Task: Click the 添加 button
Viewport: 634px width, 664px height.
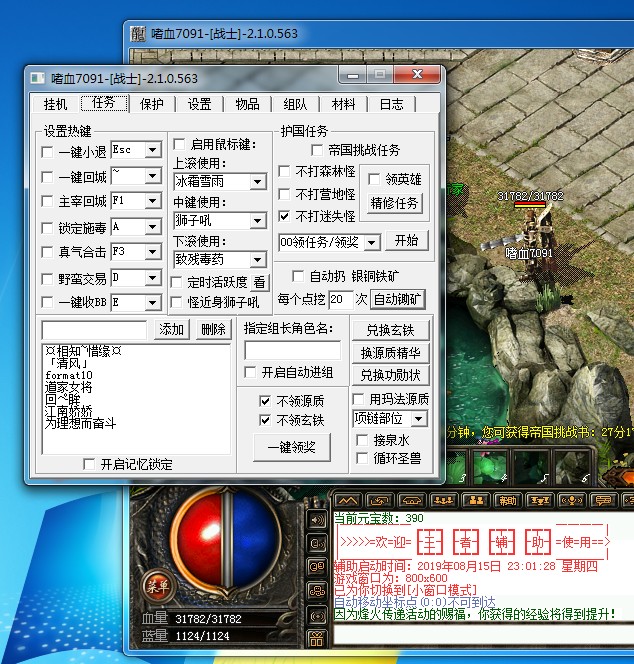Action: click(172, 329)
